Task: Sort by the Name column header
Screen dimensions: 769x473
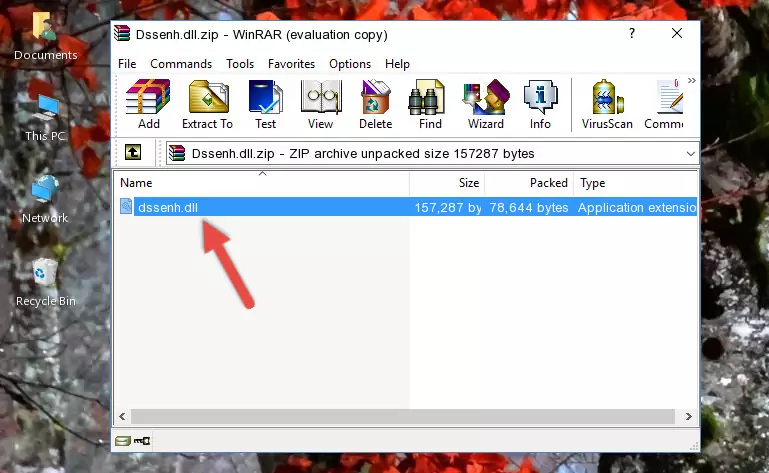Action: [x=262, y=183]
